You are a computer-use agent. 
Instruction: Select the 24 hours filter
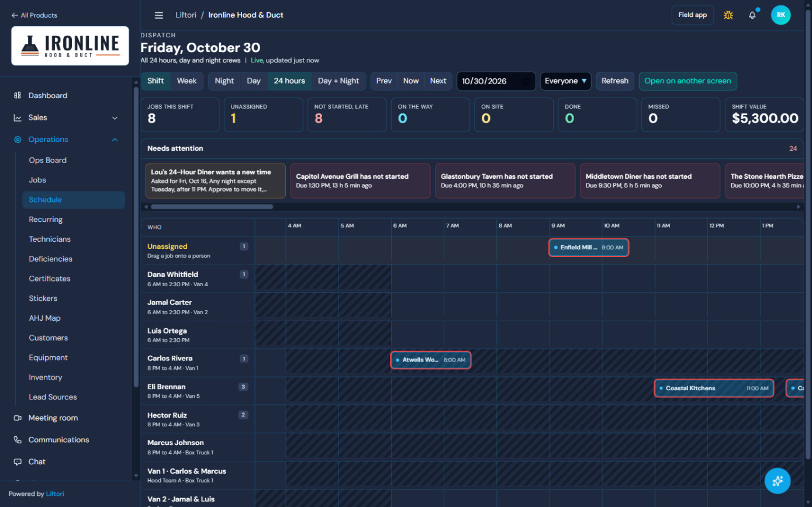coord(289,81)
